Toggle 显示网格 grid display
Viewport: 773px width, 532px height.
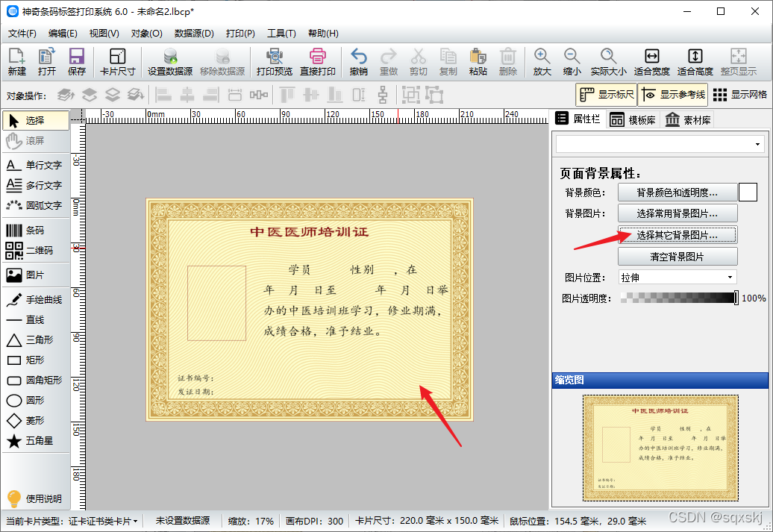(740, 95)
